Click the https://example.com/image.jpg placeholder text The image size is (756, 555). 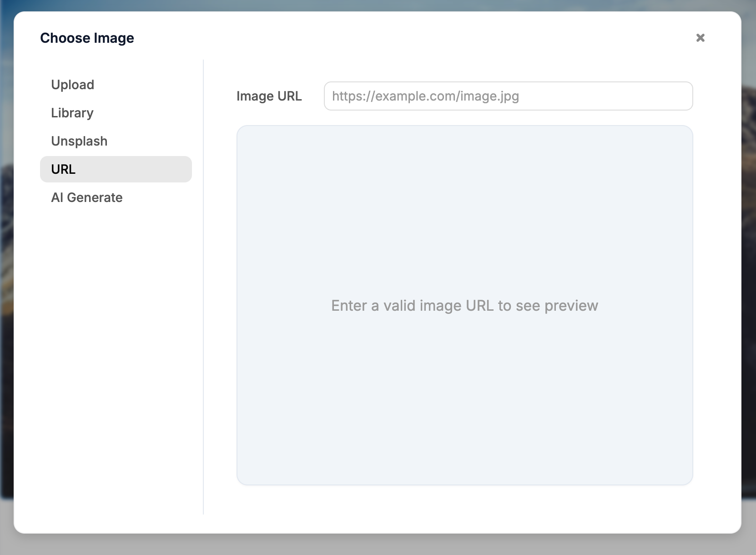click(425, 96)
